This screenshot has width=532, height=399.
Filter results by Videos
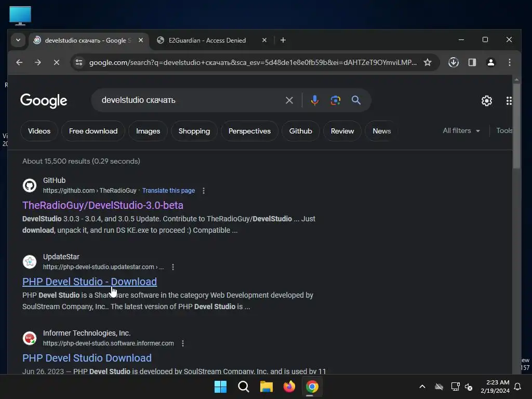pos(39,131)
